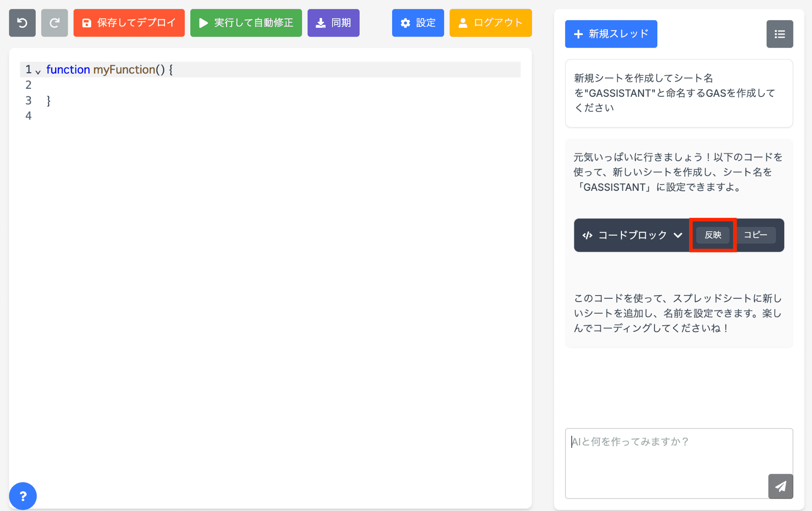Click the orange ログアウト logout button

click(490, 23)
